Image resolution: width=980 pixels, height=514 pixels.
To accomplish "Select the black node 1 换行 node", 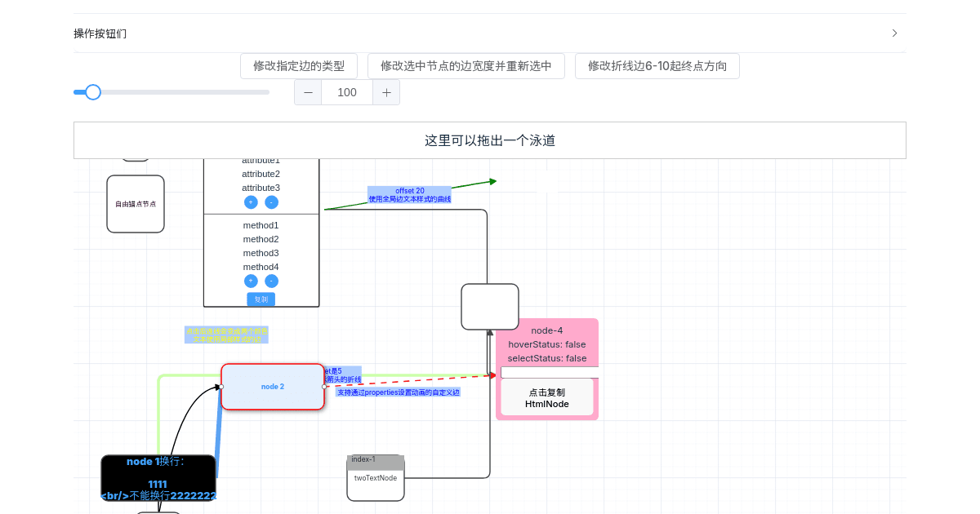I will (158, 478).
